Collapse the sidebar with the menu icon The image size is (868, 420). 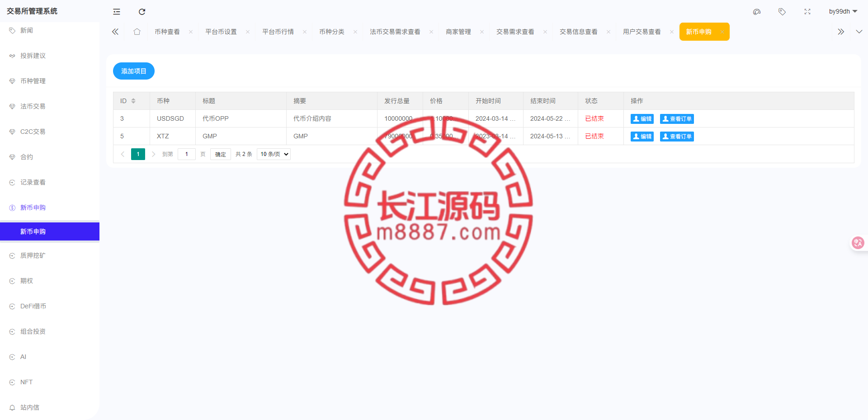point(117,12)
